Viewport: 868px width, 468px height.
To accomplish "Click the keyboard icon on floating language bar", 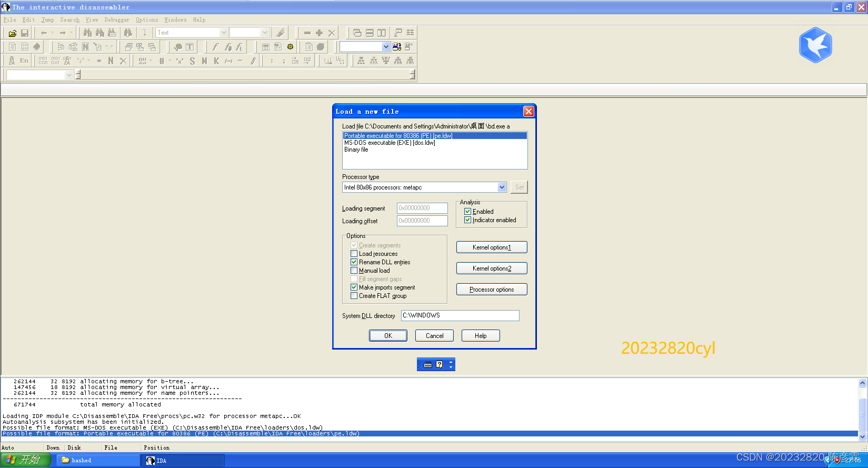I will pyautogui.click(x=428, y=364).
